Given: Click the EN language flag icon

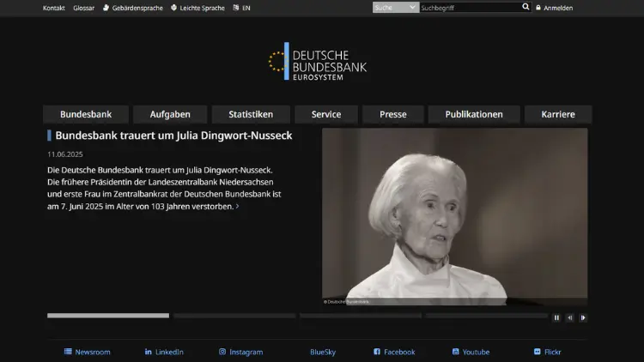Looking at the screenshot, I should (236, 8).
